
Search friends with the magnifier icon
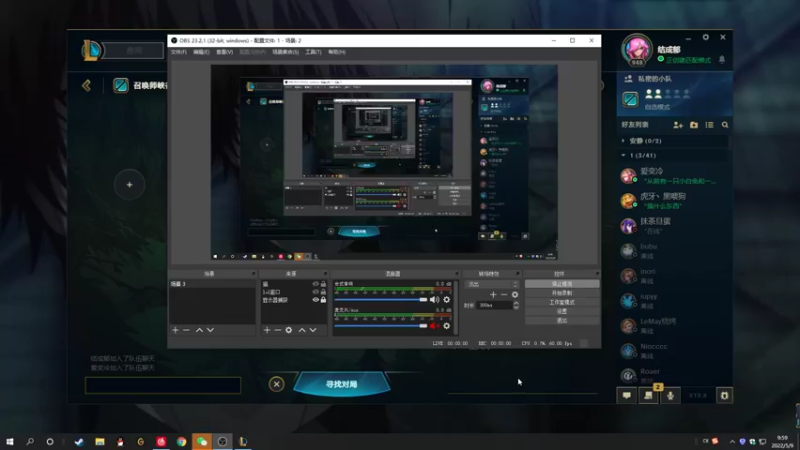pyautogui.click(x=725, y=125)
